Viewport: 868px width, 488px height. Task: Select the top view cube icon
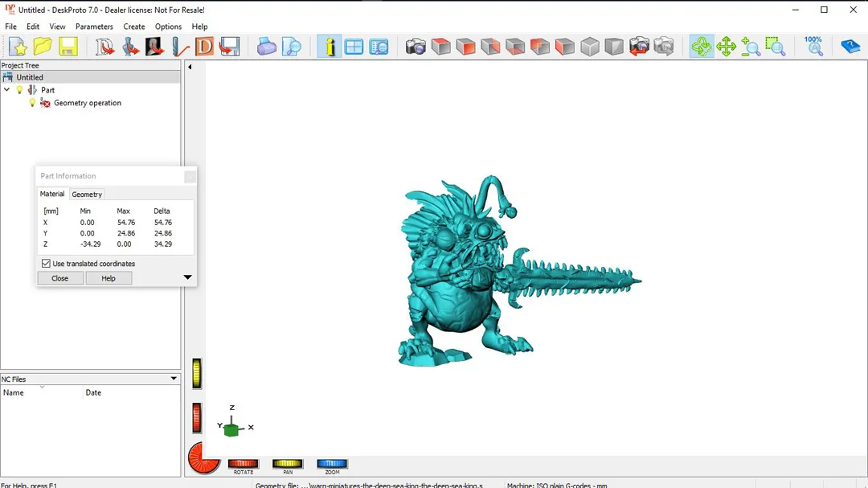pyautogui.click(x=441, y=47)
